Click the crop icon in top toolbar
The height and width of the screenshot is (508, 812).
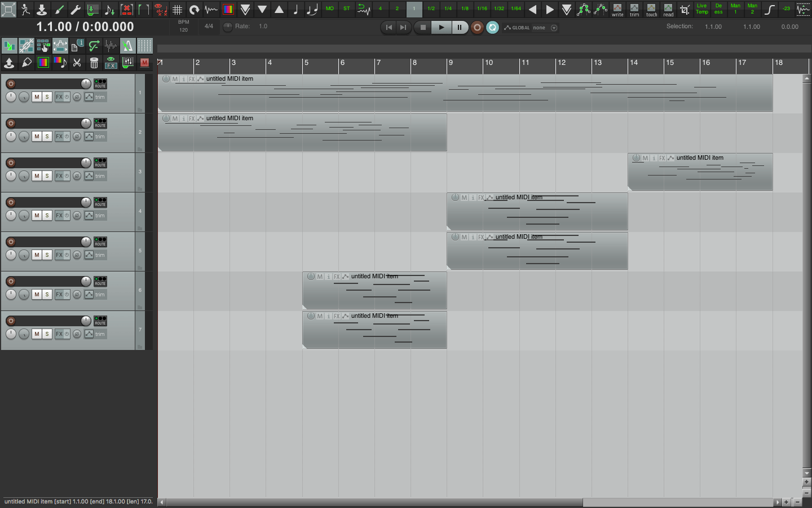pyautogui.click(x=685, y=9)
